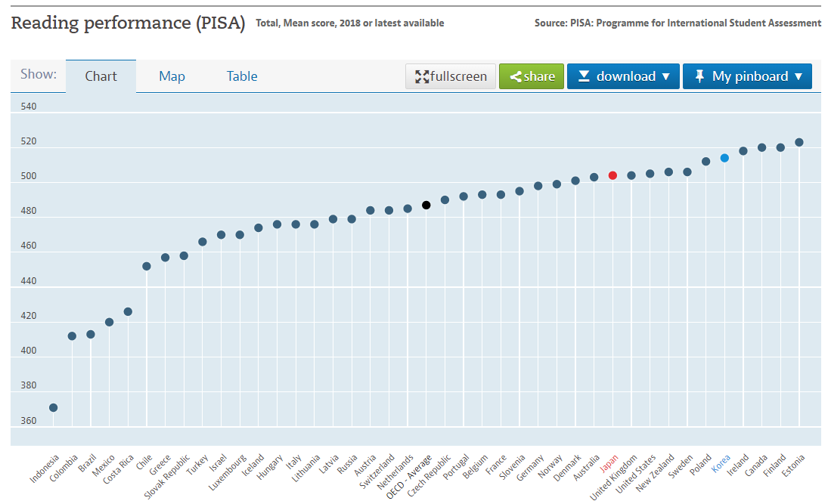This screenshot has width=828, height=504.
Task: Click the Chile data point
Action: [x=147, y=266]
